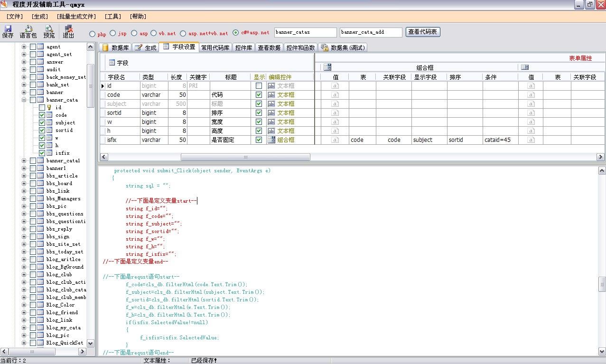
Task: Expand the audit tree node
Action: [24, 69]
